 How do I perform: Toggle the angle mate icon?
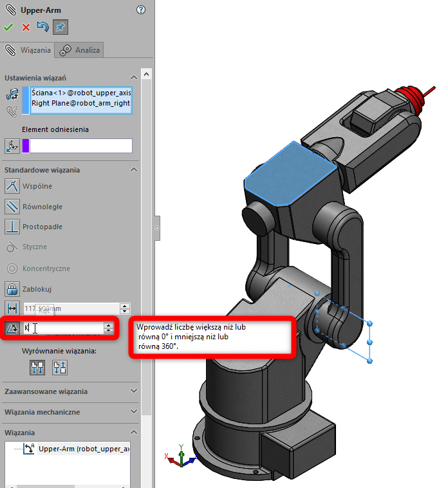[x=12, y=328]
